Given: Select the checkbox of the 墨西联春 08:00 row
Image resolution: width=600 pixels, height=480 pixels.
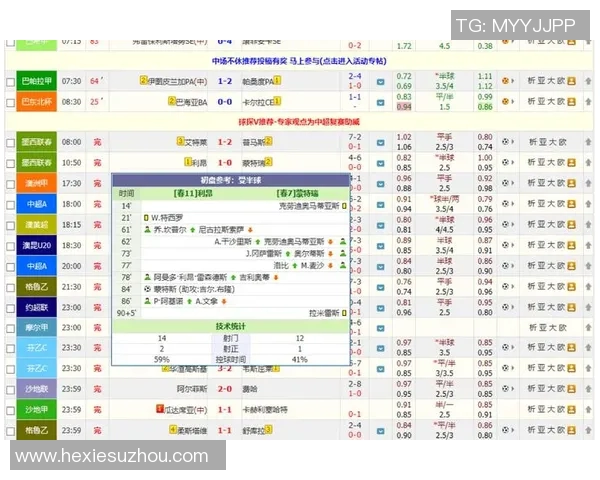Looking at the screenshot, I should (10, 143).
